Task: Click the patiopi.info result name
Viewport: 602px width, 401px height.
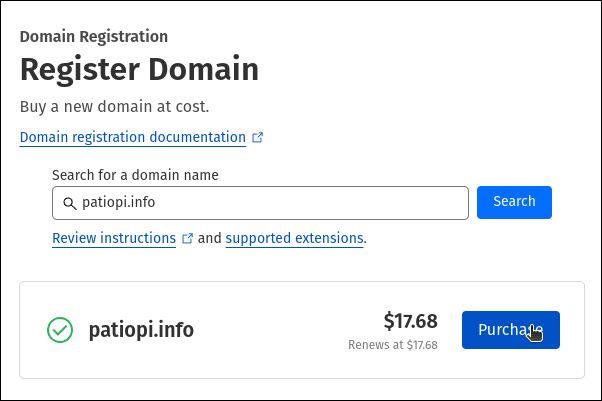Action: point(141,330)
